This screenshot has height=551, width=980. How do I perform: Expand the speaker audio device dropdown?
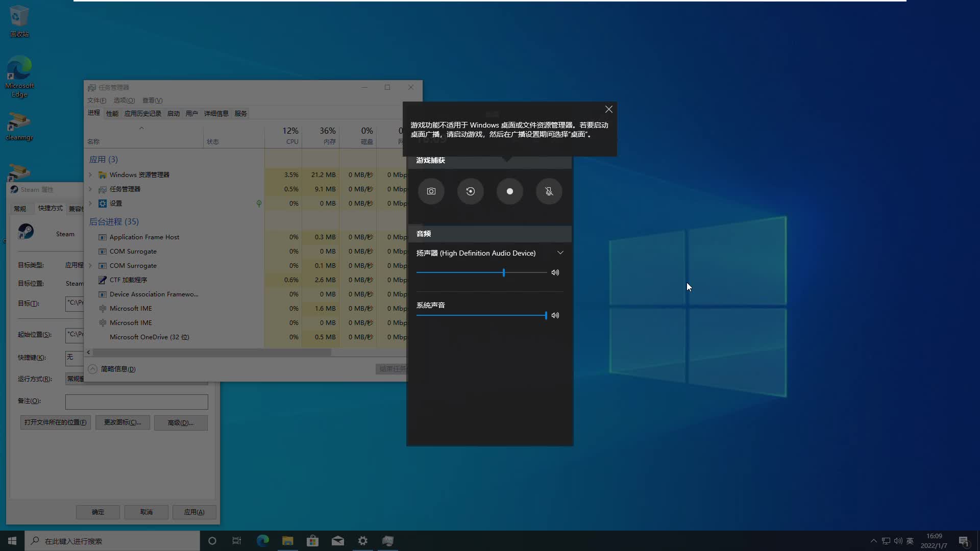coord(560,253)
